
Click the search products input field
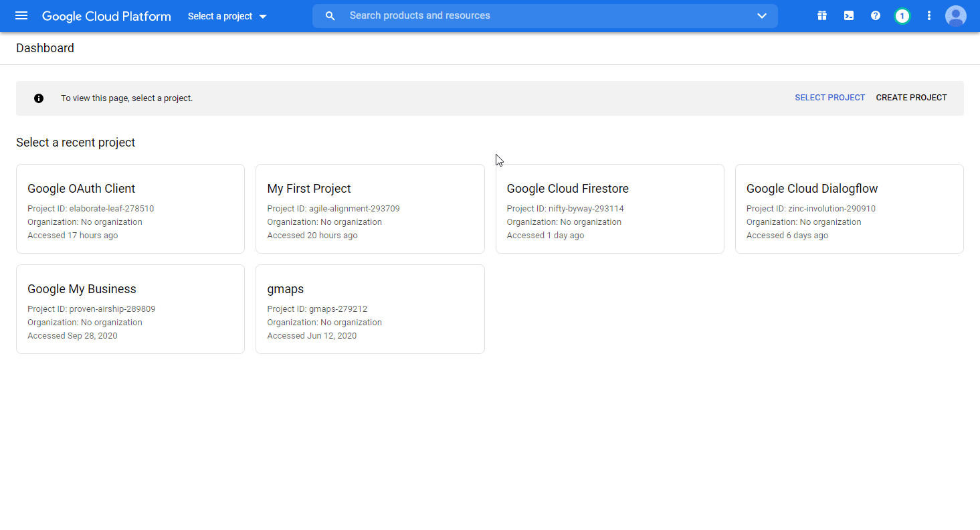pyautogui.click(x=468, y=15)
